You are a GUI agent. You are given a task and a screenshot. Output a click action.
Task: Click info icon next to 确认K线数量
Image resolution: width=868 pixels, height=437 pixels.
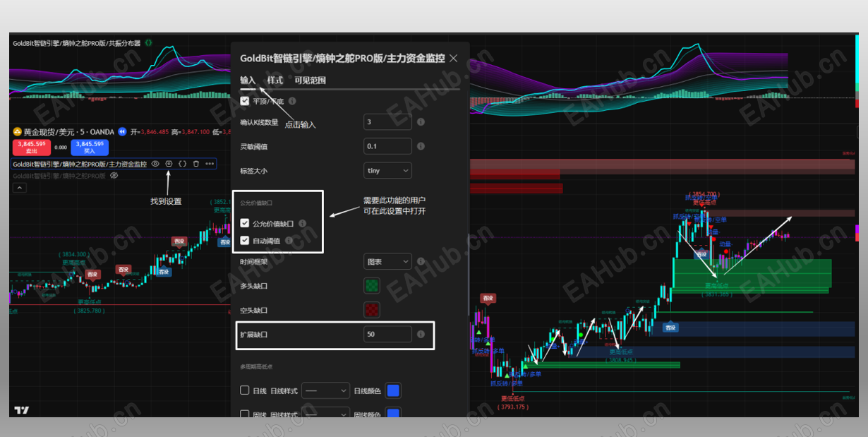pyautogui.click(x=421, y=122)
